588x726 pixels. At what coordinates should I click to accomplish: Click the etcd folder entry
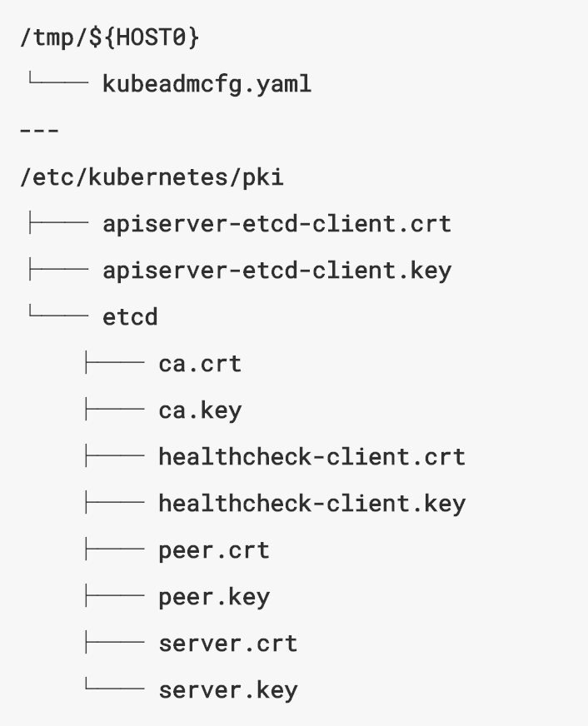(130, 317)
